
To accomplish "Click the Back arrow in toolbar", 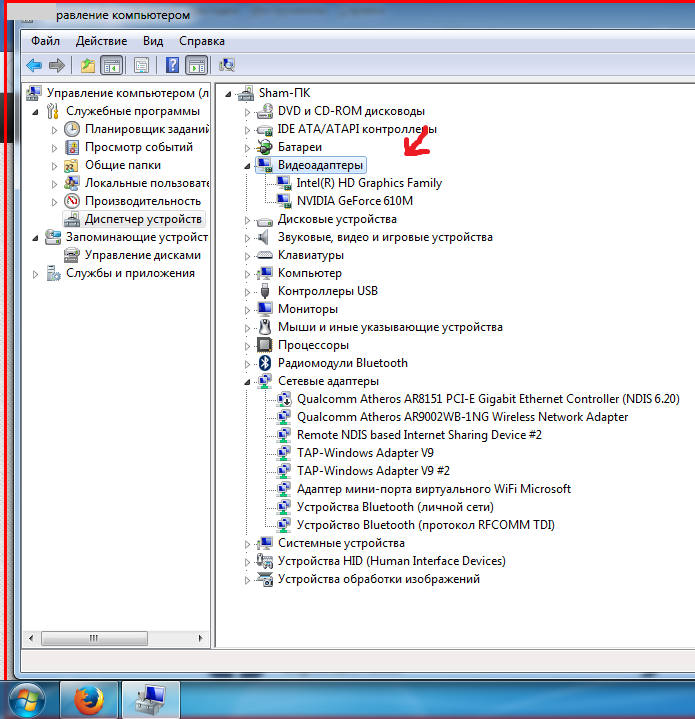I will [34, 65].
